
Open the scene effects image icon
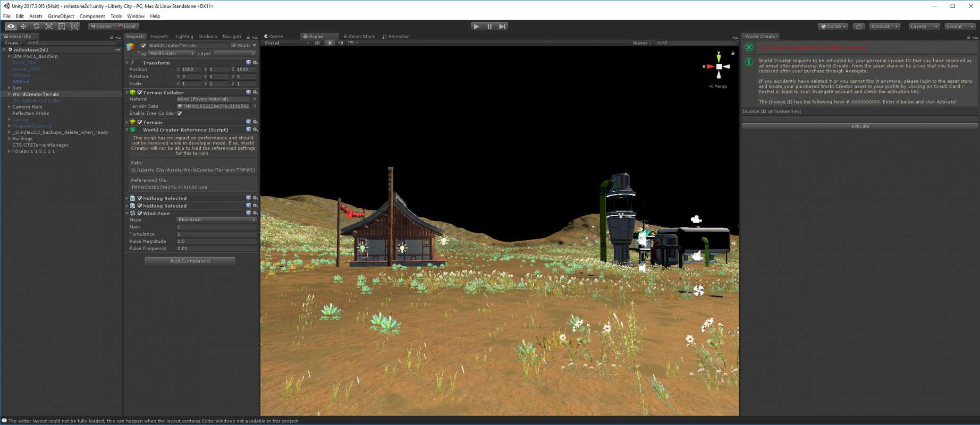coord(350,43)
